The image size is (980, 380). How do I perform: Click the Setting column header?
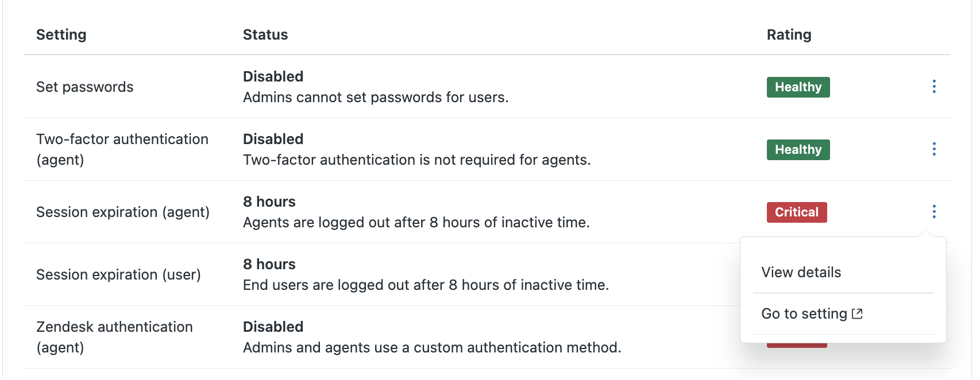[61, 34]
